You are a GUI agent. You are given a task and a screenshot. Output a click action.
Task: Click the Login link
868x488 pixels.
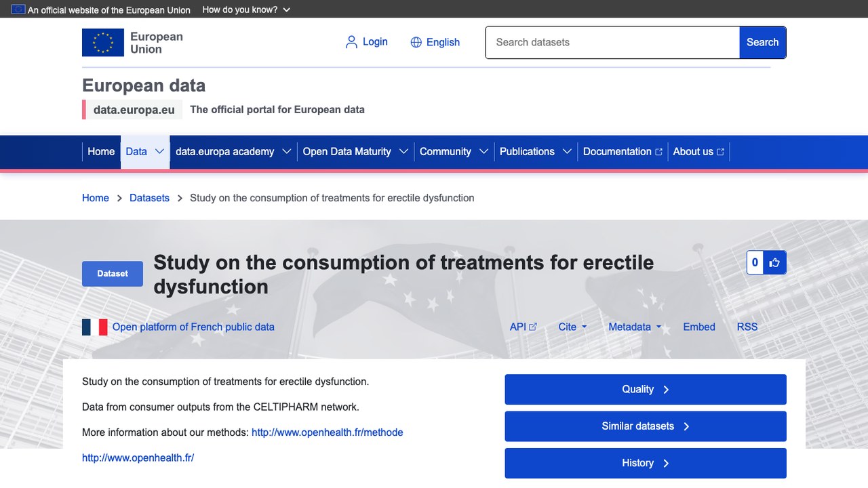(375, 42)
